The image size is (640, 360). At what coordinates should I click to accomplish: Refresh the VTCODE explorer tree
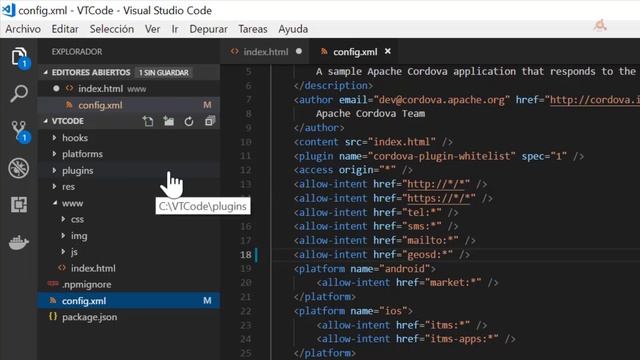[x=189, y=121]
